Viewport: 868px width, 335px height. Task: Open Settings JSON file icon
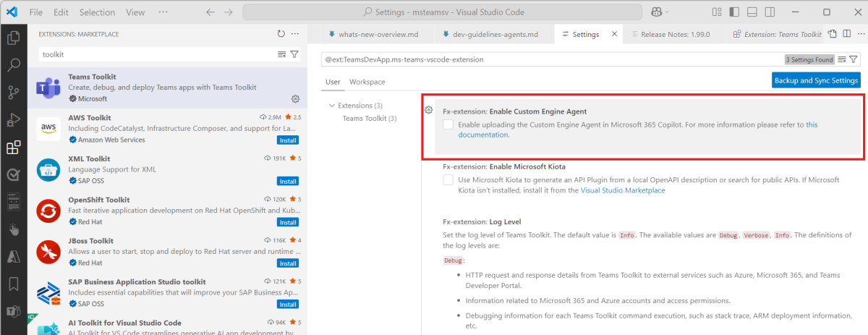(x=832, y=34)
